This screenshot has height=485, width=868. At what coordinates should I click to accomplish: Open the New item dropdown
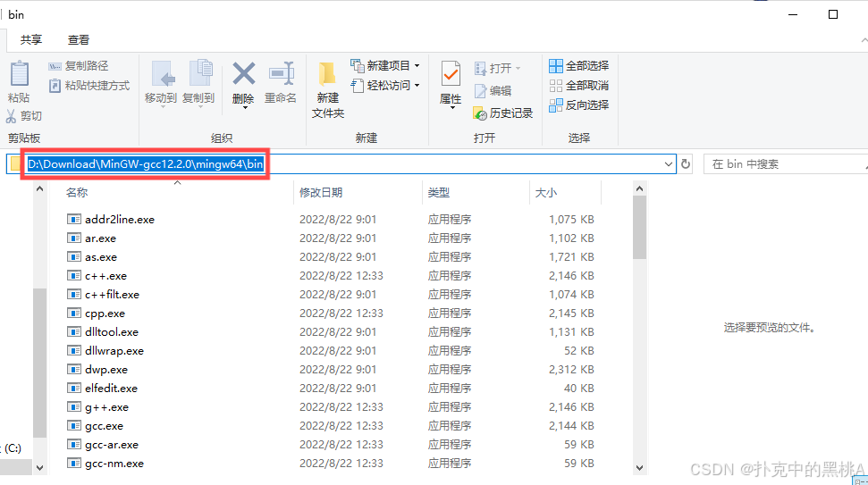pyautogui.click(x=385, y=65)
